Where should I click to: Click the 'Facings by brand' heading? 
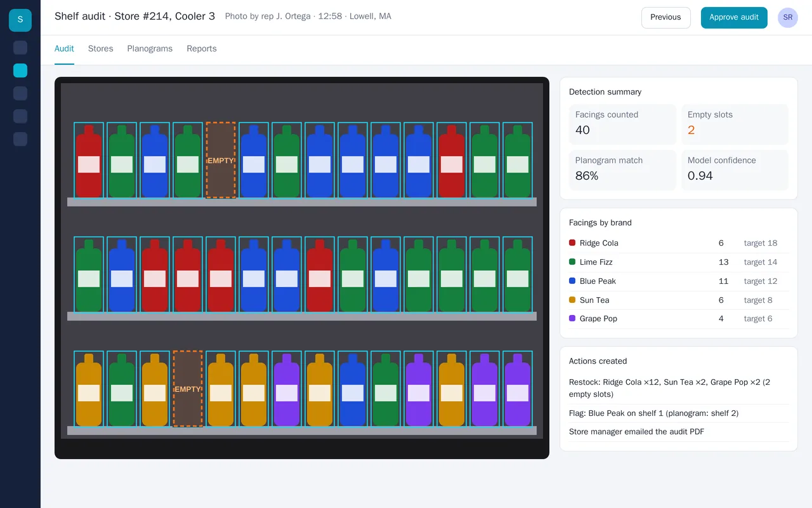coord(600,223)
